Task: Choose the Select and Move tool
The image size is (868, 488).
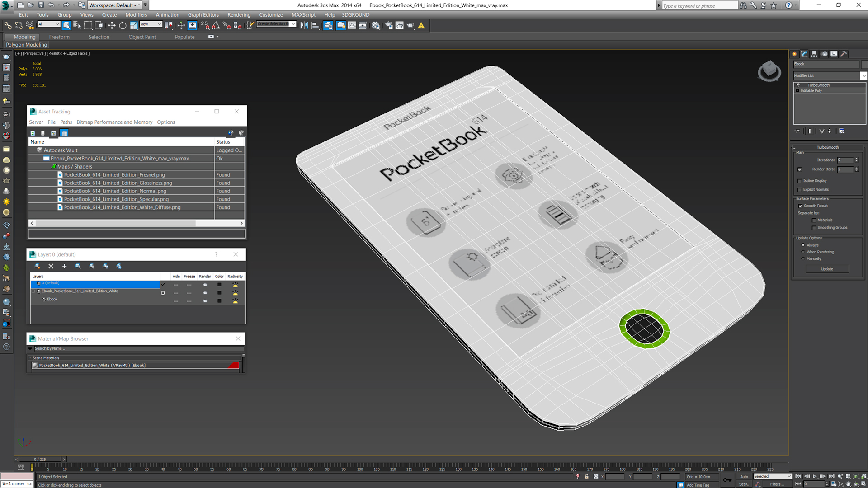Action: [x=112, y=26]
